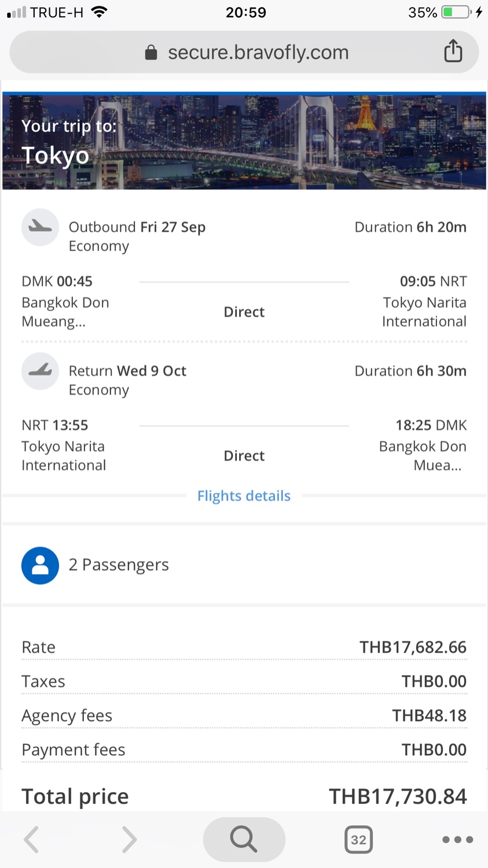Tap the return flight plane icon
The width and height of the screenshot is (488, 868).
tap(40, 371)
